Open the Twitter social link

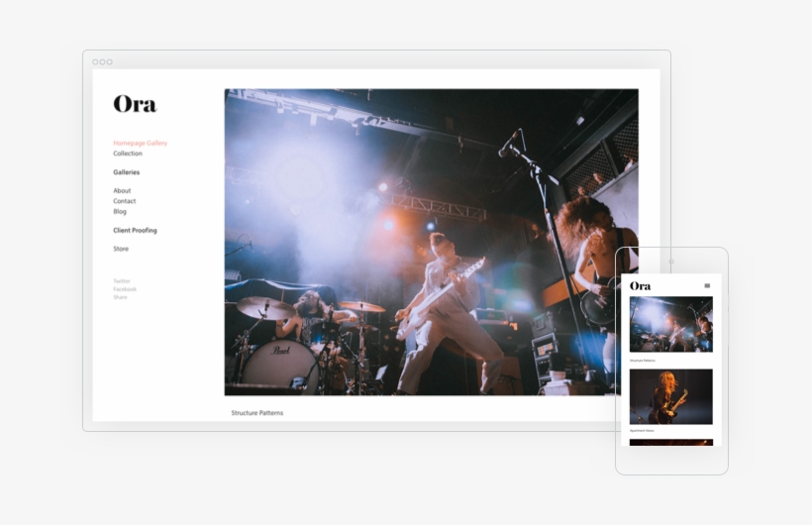(122, 281)
